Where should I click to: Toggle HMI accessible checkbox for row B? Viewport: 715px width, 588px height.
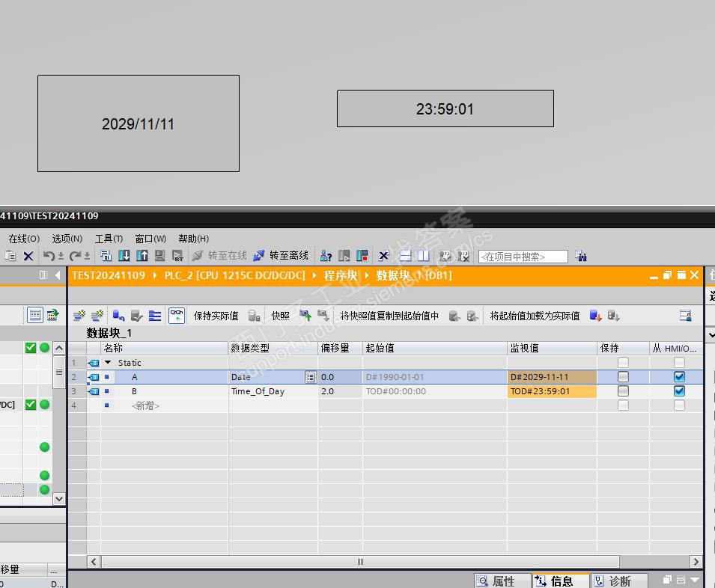click(x=679, y=391)
